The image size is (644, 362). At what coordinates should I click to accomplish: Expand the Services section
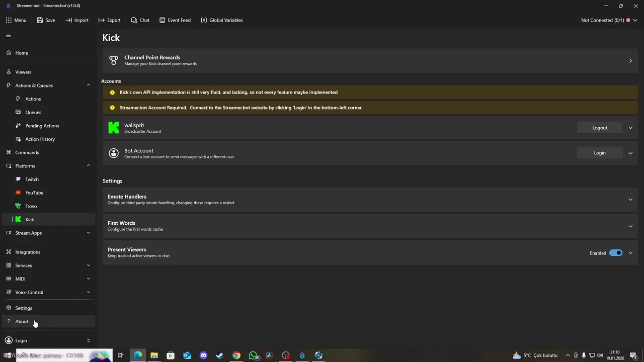click(89, 265)
